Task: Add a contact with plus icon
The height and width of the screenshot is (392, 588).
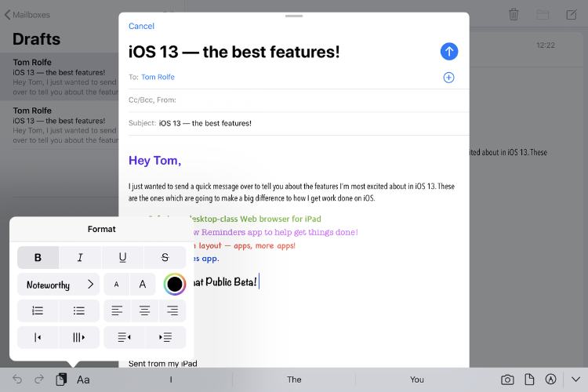Action: coord(449,78)
